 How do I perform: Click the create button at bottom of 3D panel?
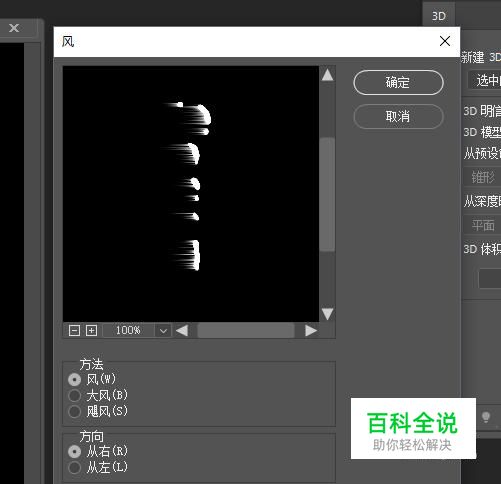(490, 278)
